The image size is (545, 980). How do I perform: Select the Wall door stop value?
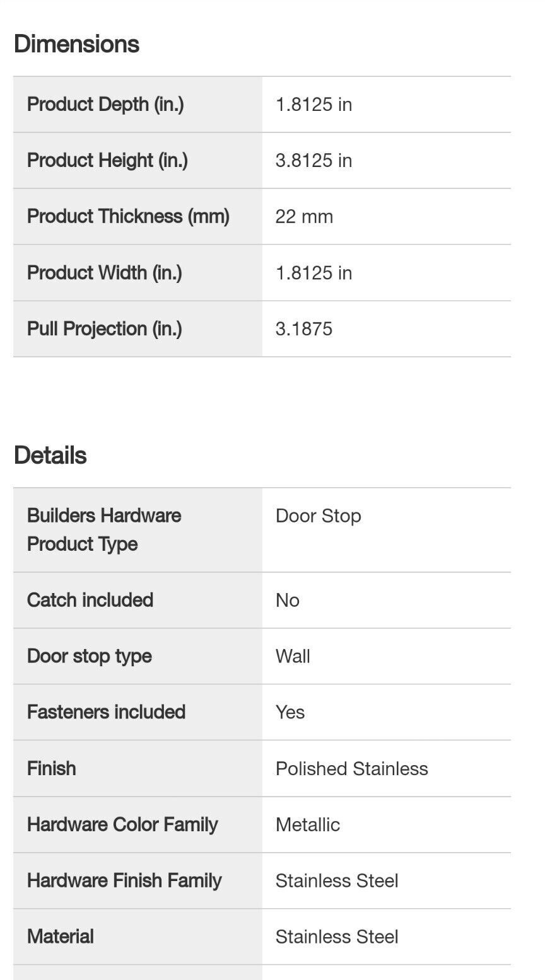(x=293, y=656)
